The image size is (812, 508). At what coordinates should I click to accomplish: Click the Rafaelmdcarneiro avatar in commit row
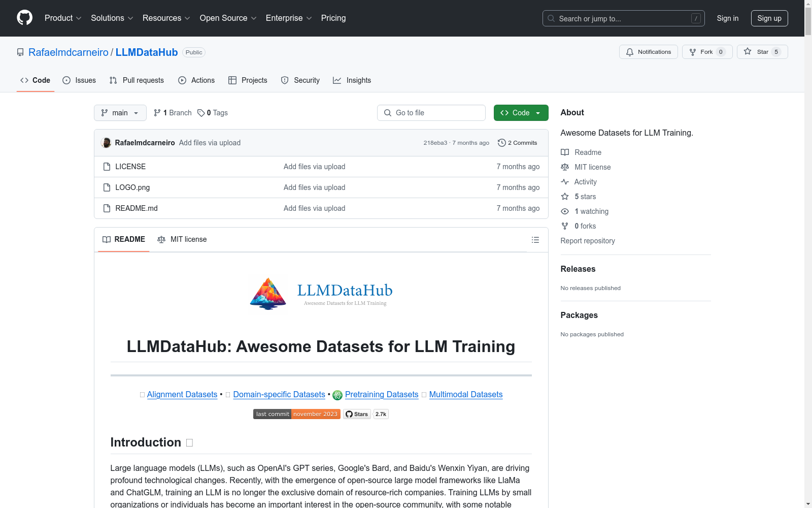106,143
